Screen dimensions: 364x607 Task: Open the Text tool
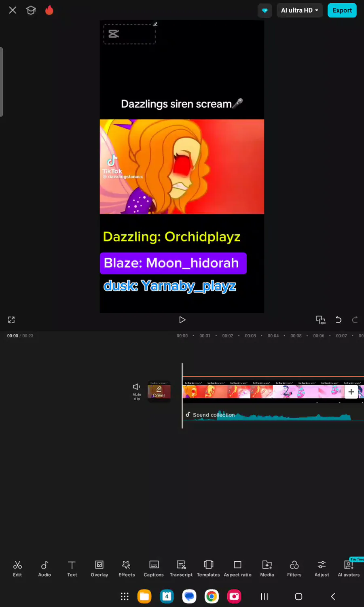[x=72, y=568]
